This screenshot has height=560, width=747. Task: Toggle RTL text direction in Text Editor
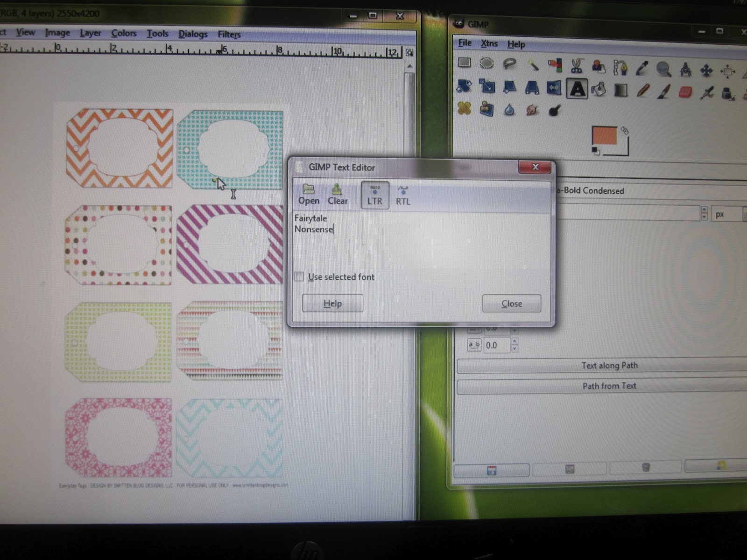click(x=403, y=196)
